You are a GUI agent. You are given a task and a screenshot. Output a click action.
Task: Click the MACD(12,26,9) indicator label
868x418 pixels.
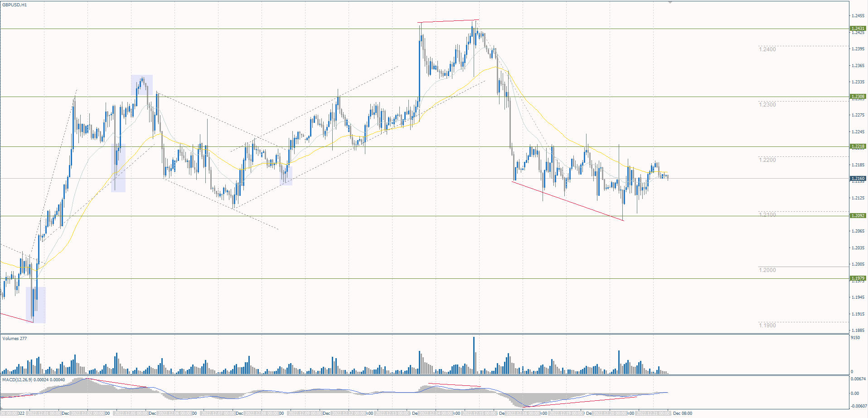pyautogui.click(x=34, y=379)
